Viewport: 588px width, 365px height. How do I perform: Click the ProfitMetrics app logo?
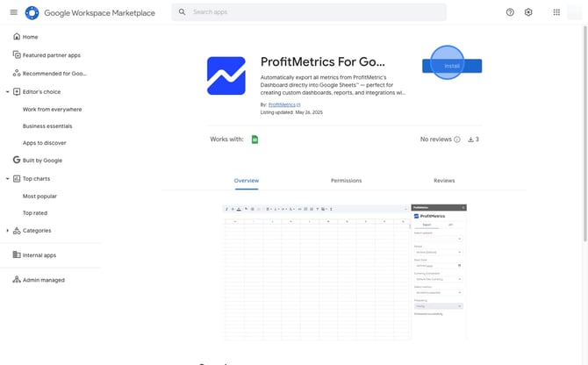tap(226, 75)
